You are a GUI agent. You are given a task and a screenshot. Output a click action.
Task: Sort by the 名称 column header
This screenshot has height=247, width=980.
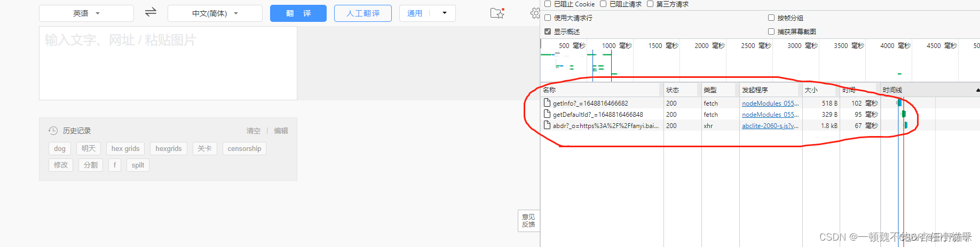pyautogui.click(x=602, y=90)
